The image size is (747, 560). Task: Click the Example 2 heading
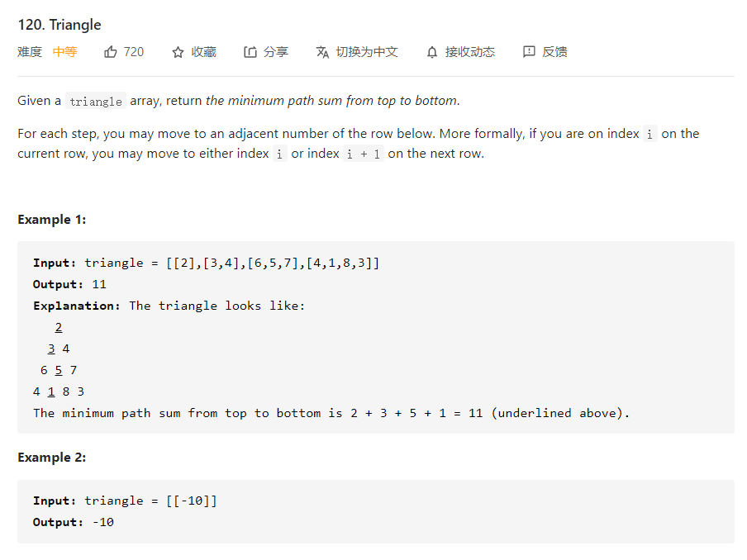coord(51,458)
